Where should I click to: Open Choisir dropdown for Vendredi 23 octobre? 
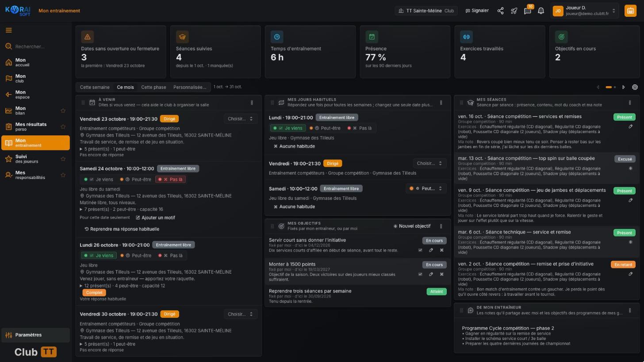point(240,118)
